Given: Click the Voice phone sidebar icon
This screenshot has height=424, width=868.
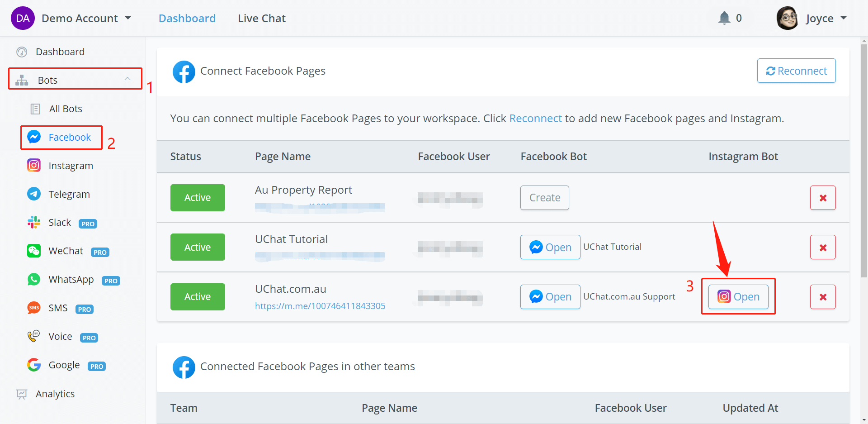Looking at the screenshot, I should click(34, 336).
